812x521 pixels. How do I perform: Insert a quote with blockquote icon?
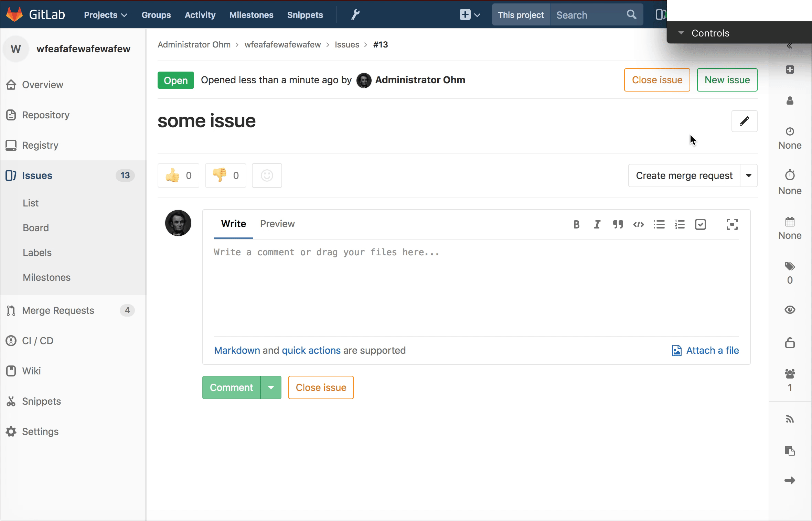point(618,225)
